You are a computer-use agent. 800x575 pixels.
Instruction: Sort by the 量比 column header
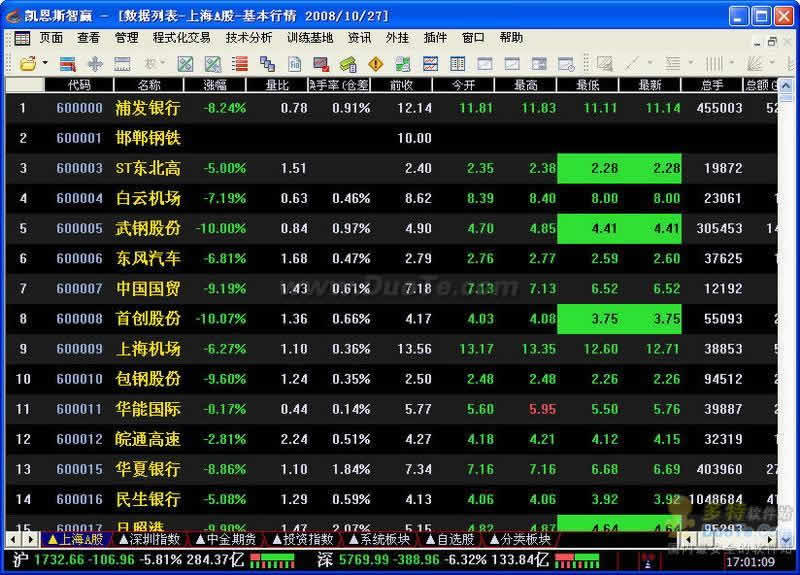point(277,85)
